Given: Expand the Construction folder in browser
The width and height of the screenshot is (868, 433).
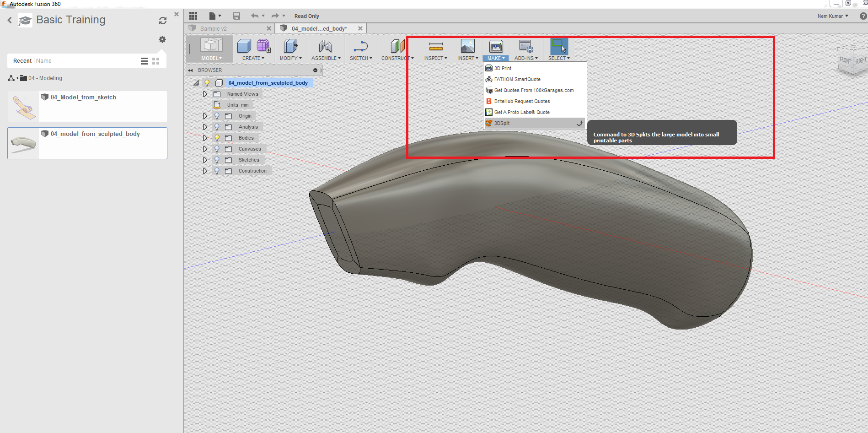Looking at the screenshot, I should point(205,171).
